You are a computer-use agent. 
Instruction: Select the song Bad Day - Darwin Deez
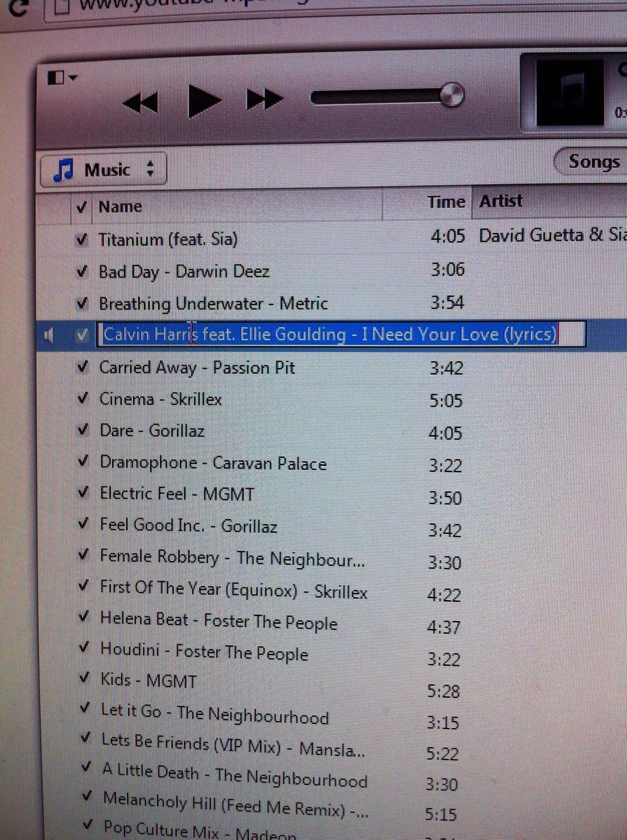[184, 272]
